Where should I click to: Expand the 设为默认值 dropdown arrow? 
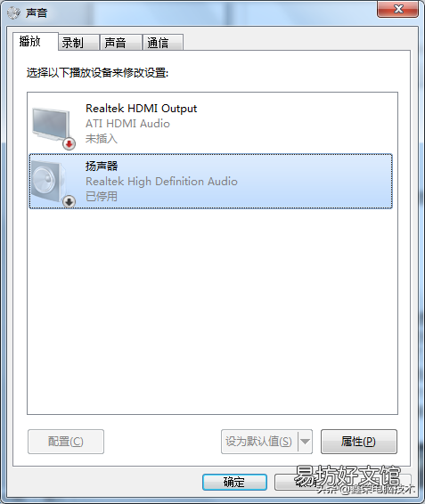tap(305, 442)
